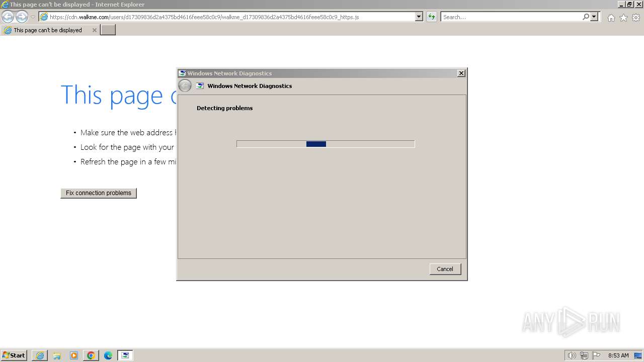Restore down the Internet Explorer window
The image size is (644, 362).
coord(629,4)
